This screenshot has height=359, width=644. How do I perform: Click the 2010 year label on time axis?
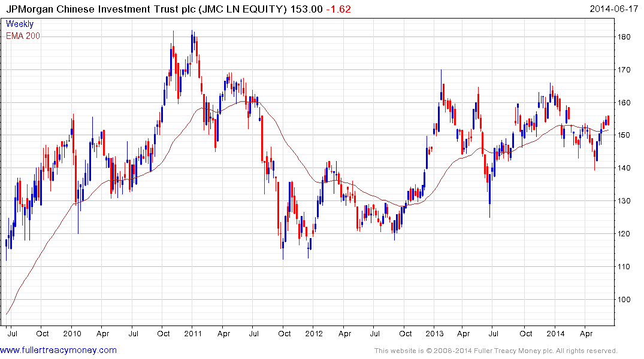72,333
